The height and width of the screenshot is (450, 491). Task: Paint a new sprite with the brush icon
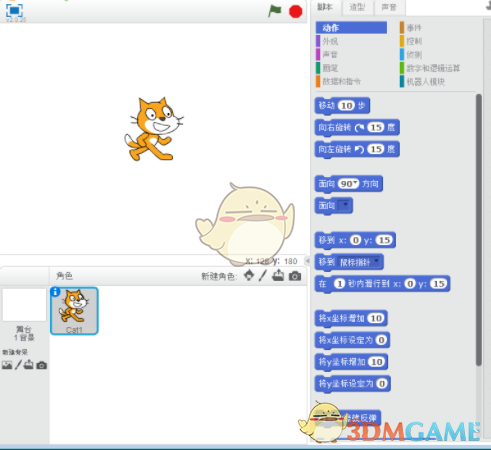point(263,276)
